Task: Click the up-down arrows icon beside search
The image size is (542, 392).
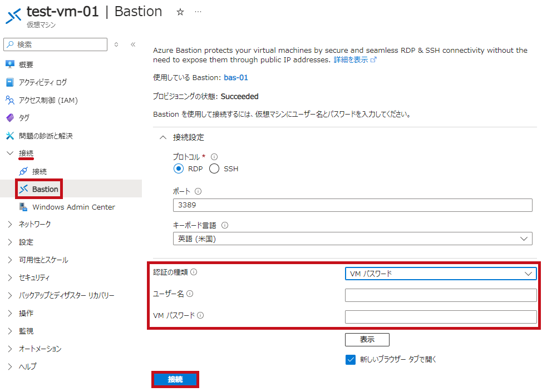Action: coord(116,44)
